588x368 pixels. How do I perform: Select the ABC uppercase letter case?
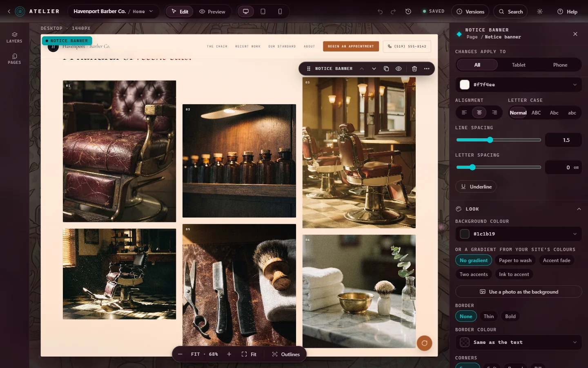(x=536, y=113)
